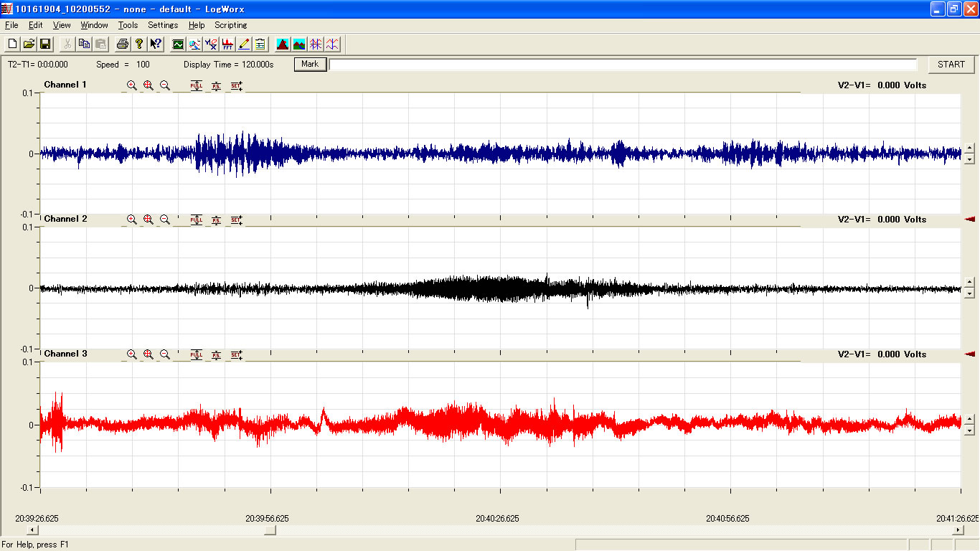Click the SET scale icon on Channel 1
The height and width of the screenshot is (551, 980).
tap(236, 85)
